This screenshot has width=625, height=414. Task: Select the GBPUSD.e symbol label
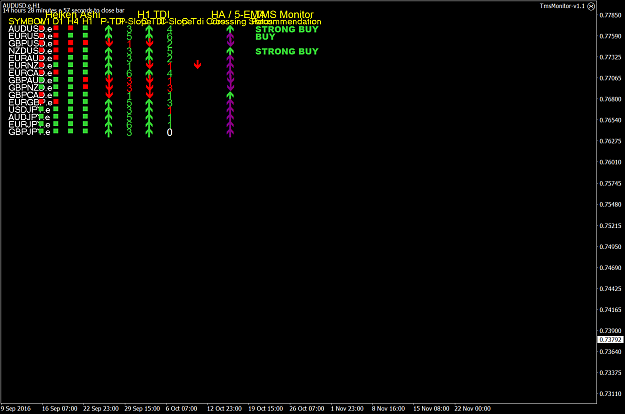pos(30,44)
